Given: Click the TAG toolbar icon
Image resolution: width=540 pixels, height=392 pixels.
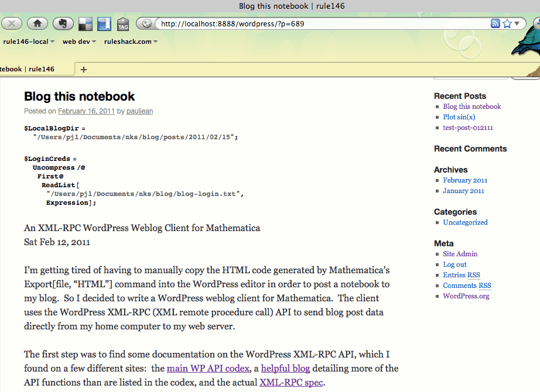Looking at the screenshot, I should click(123, 24).
